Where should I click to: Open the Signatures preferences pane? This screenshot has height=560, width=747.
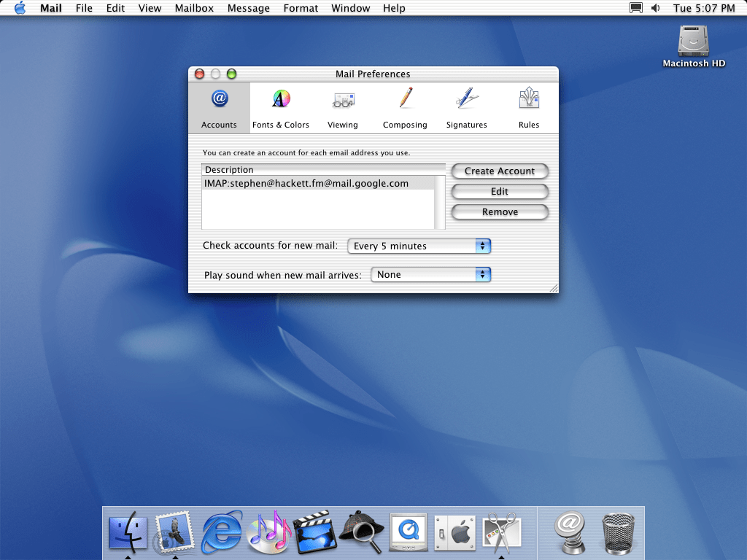(x=466, y=107)
